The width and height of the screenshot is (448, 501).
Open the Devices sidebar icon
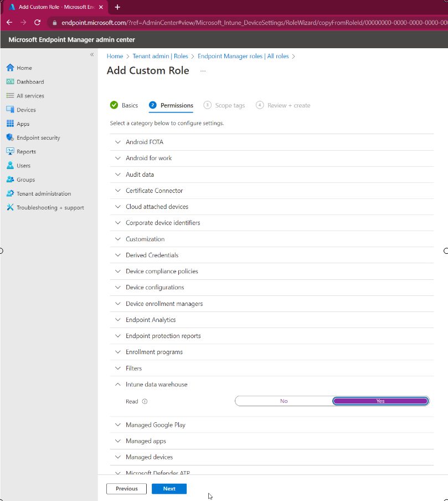tap(10, 110)
